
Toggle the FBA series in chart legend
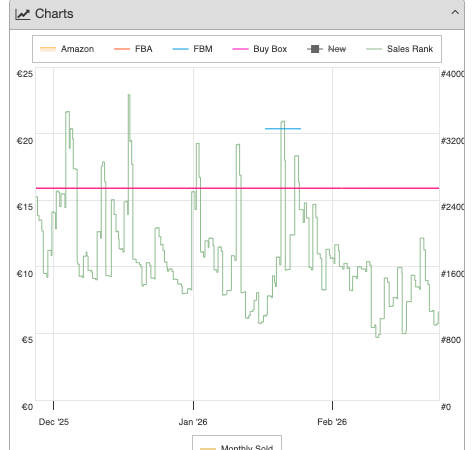click(x=133, y=49)
